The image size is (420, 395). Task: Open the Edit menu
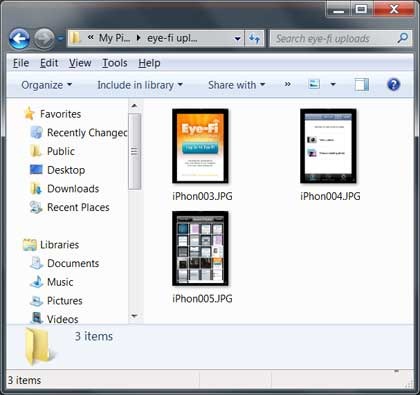click(49, 63)
